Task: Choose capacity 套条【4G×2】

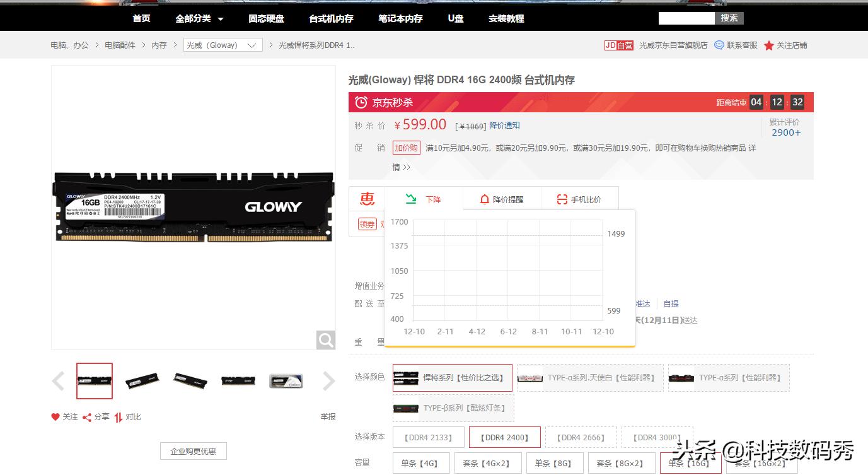Action: point(488,463)
